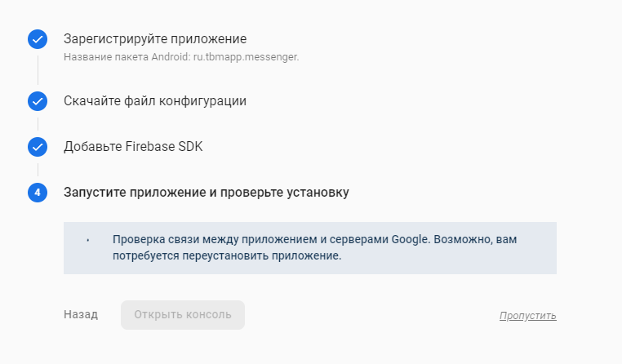Viewport: 622px width, 364px height.
Task: Click the connector line between steps three and four
Action: 38,170
